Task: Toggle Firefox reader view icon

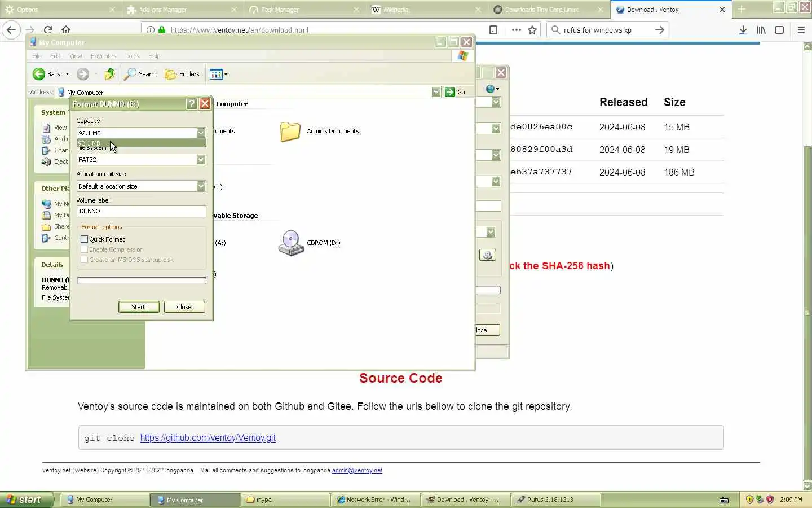Action: click(493, 30)
